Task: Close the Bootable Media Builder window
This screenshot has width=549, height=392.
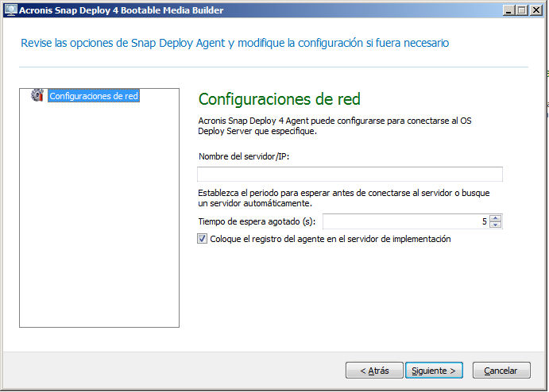Action: pos(536,10)
